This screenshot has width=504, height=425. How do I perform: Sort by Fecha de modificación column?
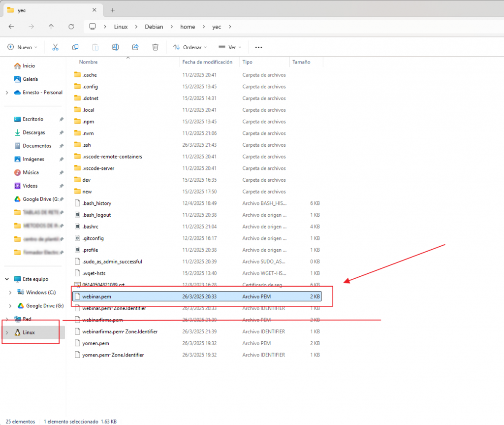207,62
